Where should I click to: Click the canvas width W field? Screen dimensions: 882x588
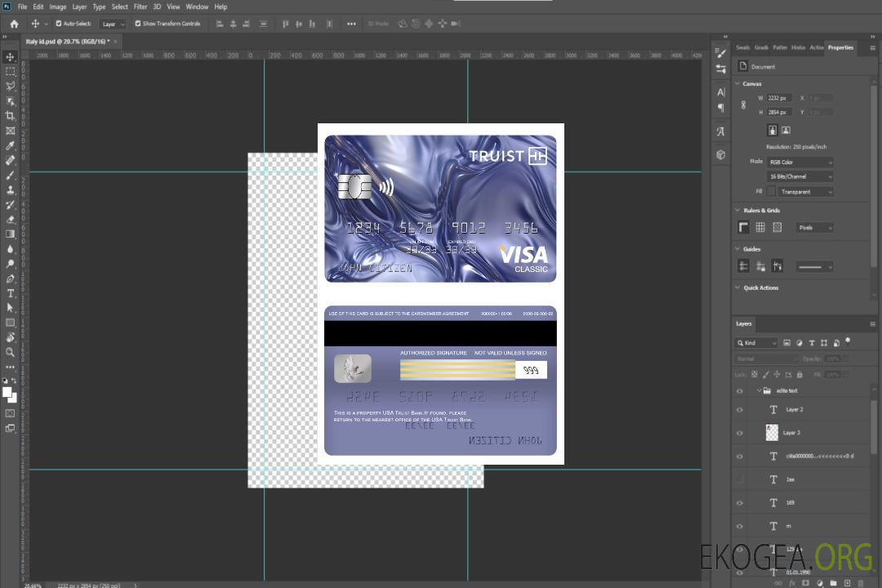[x=780, y=98]
